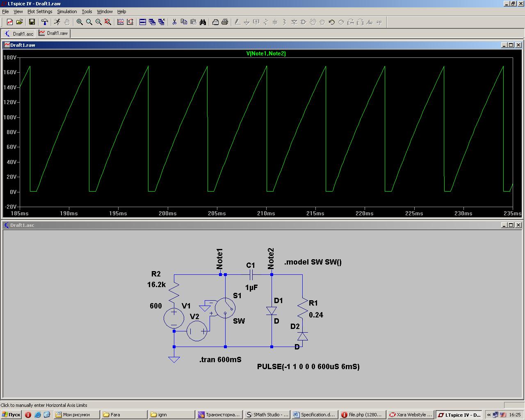Click the Zoom Out magnifier icon
This screenshot has height=420, width=525.
[98, 22]
